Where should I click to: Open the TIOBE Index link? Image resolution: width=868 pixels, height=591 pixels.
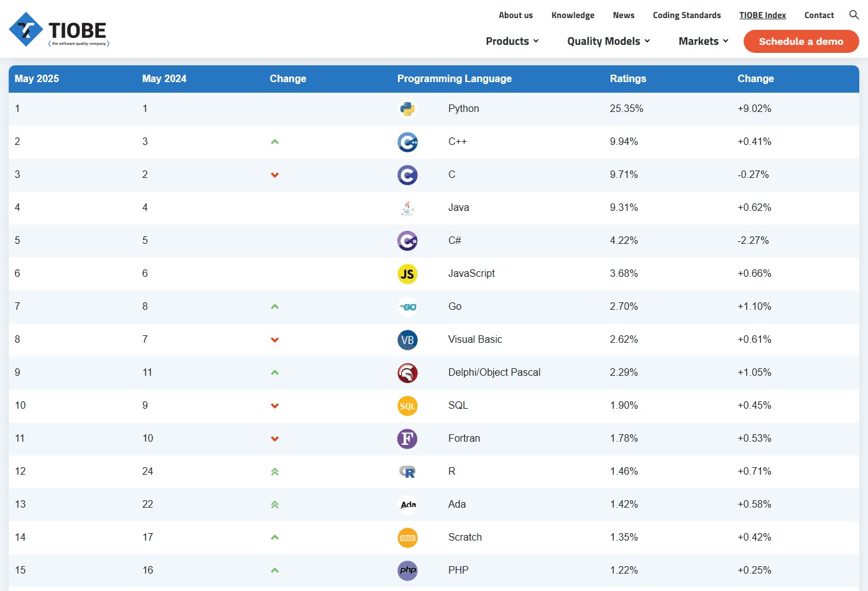tap(762, 15)
